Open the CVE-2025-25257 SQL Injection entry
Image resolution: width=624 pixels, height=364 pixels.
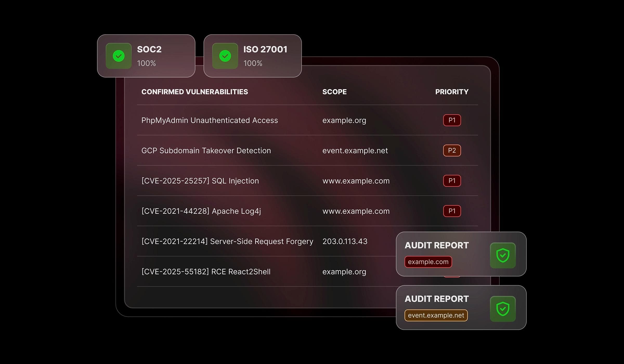tap(200, 181)
